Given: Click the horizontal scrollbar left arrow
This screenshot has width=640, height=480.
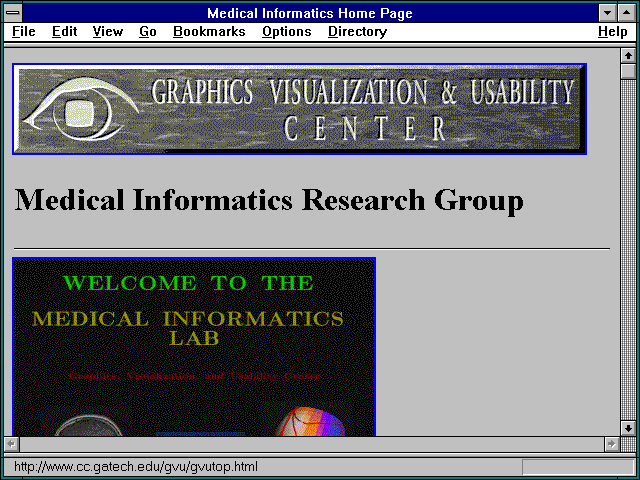Looking at the screenshot, I should 11,444.
